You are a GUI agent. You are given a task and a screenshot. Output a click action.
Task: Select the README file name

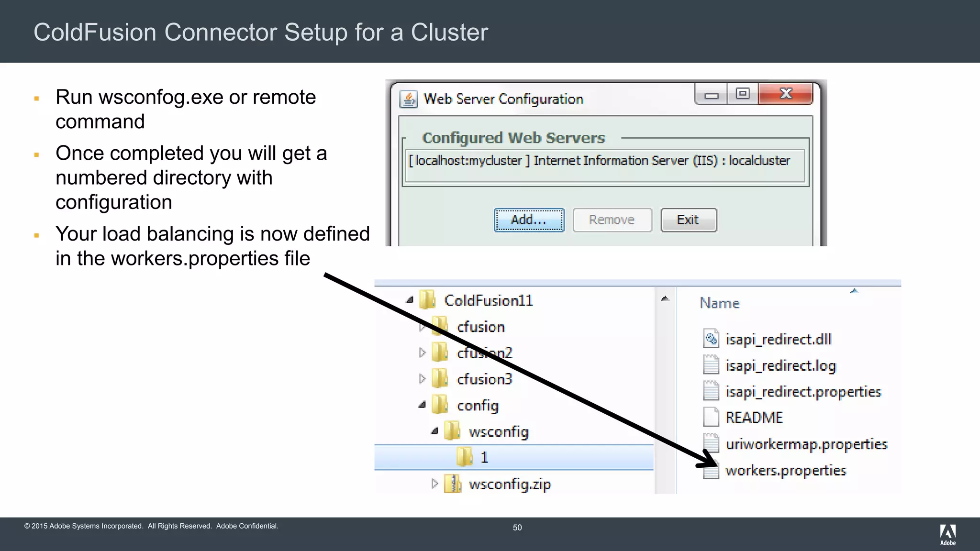(754, 418)
